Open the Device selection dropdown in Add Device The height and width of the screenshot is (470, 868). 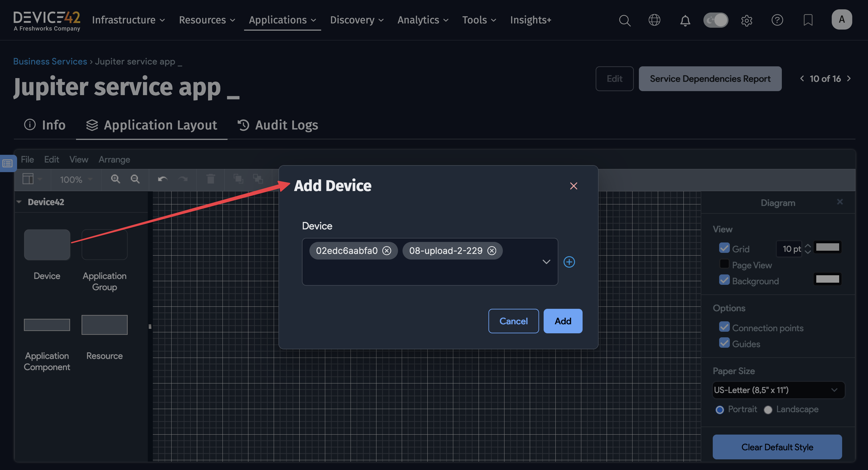coord(546,262)
